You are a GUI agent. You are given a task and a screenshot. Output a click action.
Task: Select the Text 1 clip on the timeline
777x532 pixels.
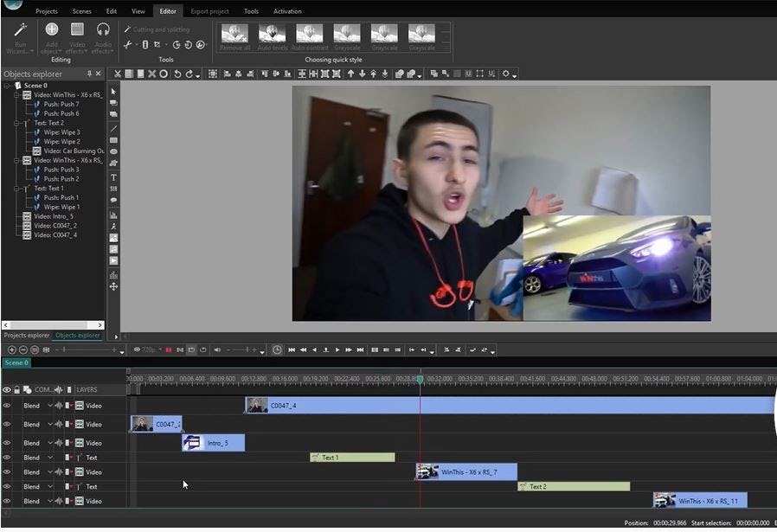tap(352, 457)
